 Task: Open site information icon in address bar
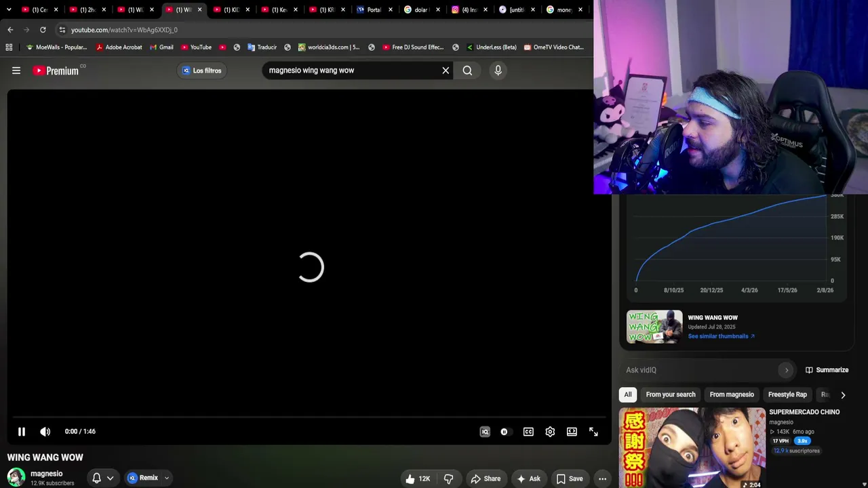coord(62,30)
